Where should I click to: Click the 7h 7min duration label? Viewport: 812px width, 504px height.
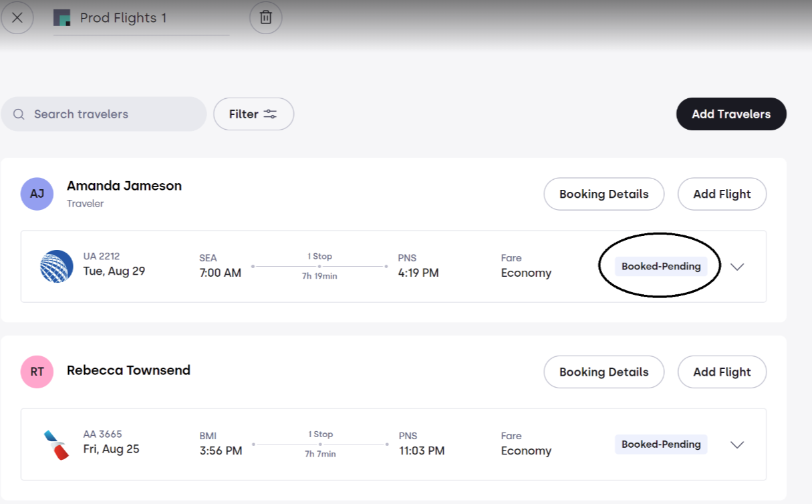[320, 454]
